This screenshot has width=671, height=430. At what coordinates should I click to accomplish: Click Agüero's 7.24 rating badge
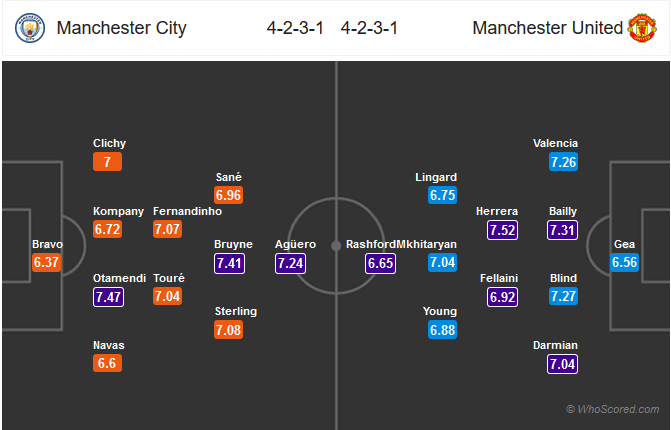[x=292, y=263]
